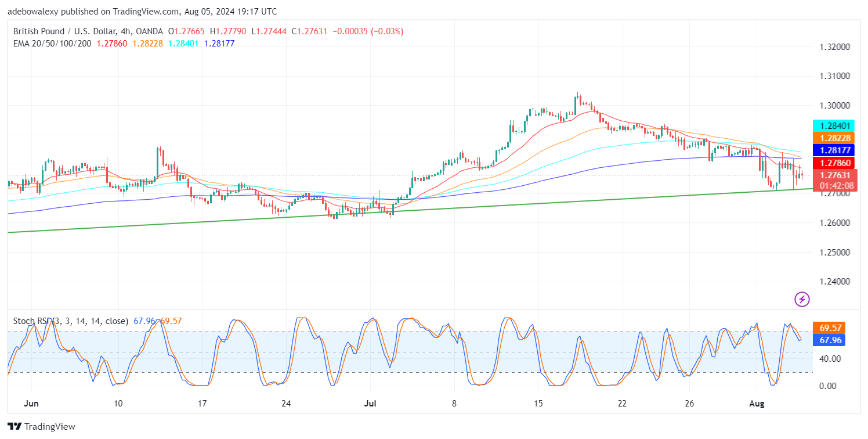Screen dimensions: 868x439
Task: Click the orange 69.57 Stoch RSI label
Action: pyautogui.click(x=828, y=328)
